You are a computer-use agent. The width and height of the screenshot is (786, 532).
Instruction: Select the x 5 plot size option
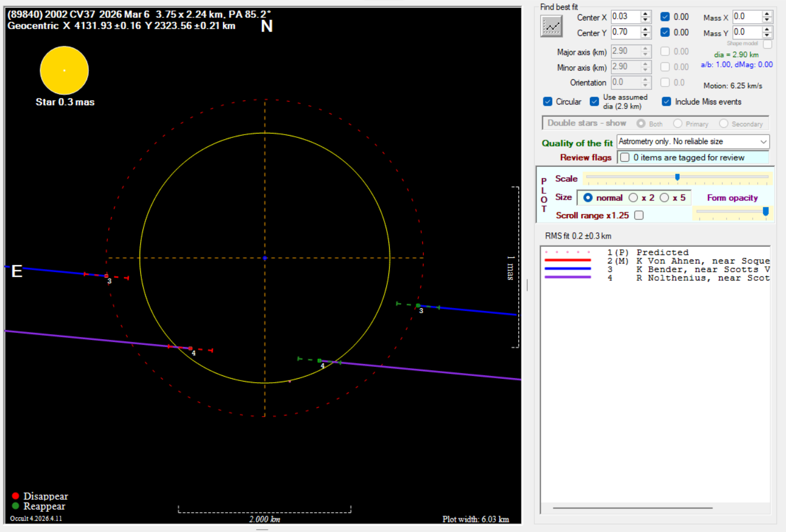tap(664, 198)
